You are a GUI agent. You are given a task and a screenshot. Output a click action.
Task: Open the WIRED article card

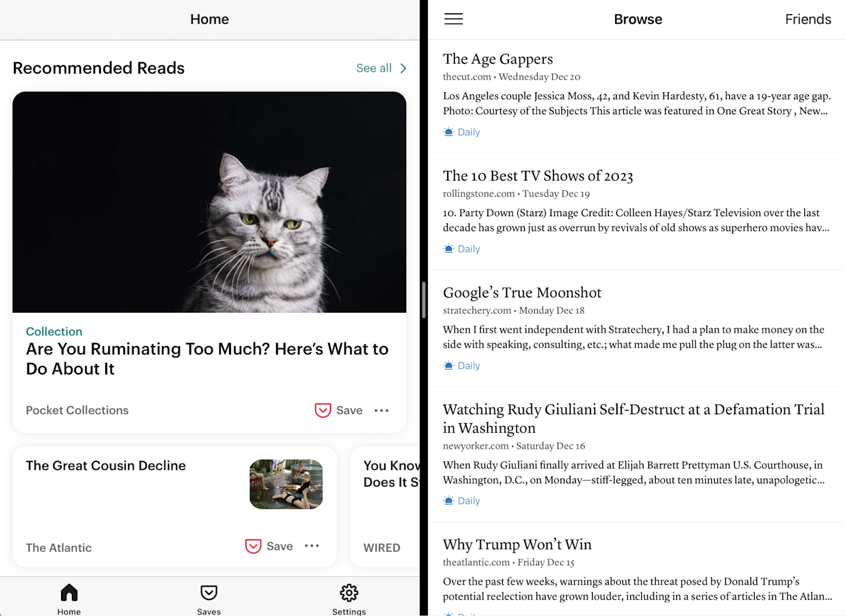[x=386, y=506]
